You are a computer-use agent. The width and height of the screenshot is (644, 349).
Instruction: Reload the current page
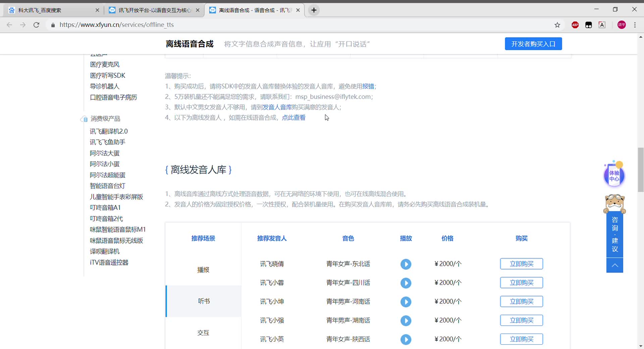pos(37,25)
